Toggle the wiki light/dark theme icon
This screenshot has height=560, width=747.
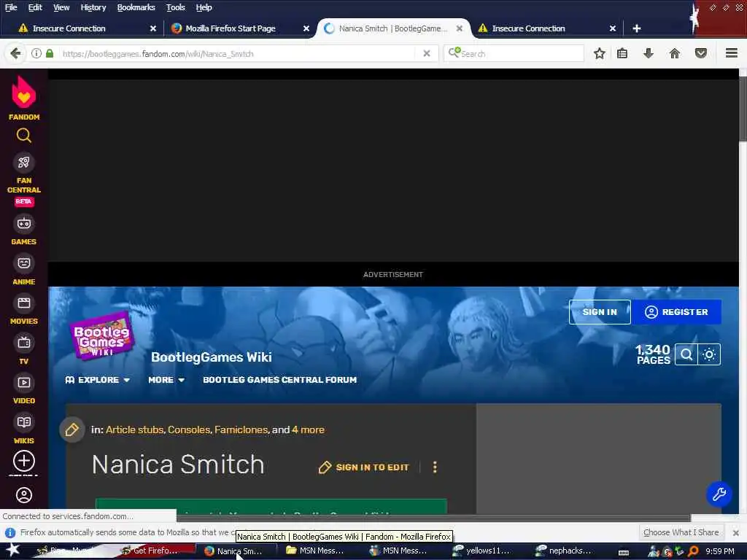[709, 354]
